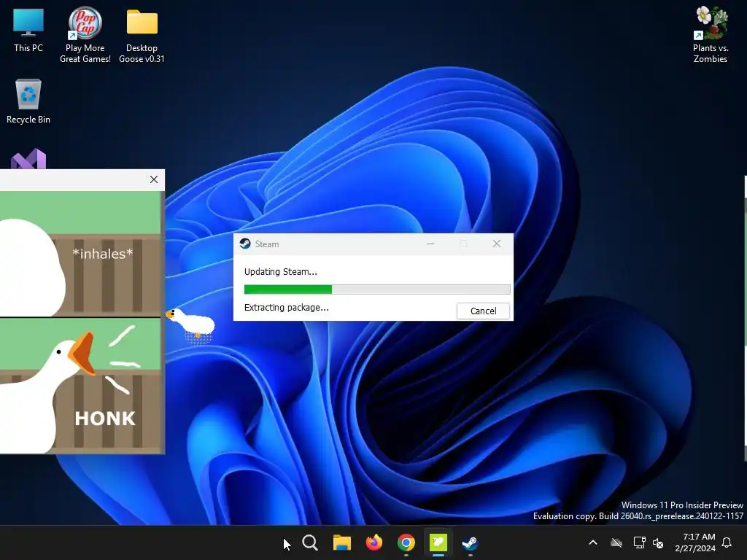Click the muted volume tray icon
This screenshot has width=747, height=560.
[658, 542]
